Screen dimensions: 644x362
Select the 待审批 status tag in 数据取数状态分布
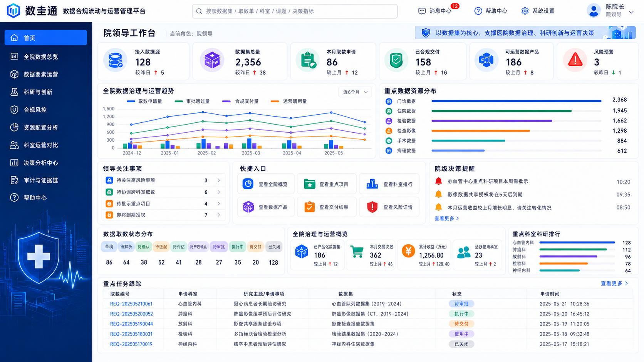(x=219, y=247)
